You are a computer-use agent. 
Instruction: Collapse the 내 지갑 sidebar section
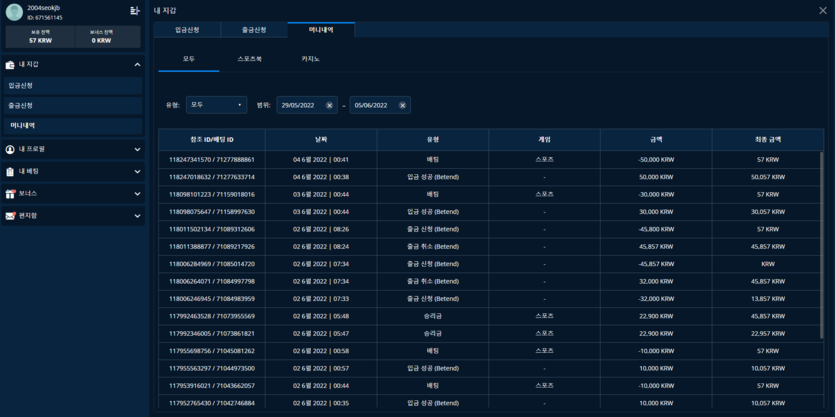(x=137, y=64)
